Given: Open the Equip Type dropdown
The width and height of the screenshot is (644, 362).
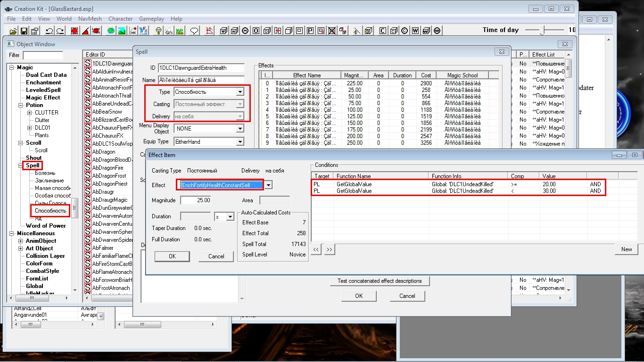Looking at the screenshot, I should click(x=239, y=141).
